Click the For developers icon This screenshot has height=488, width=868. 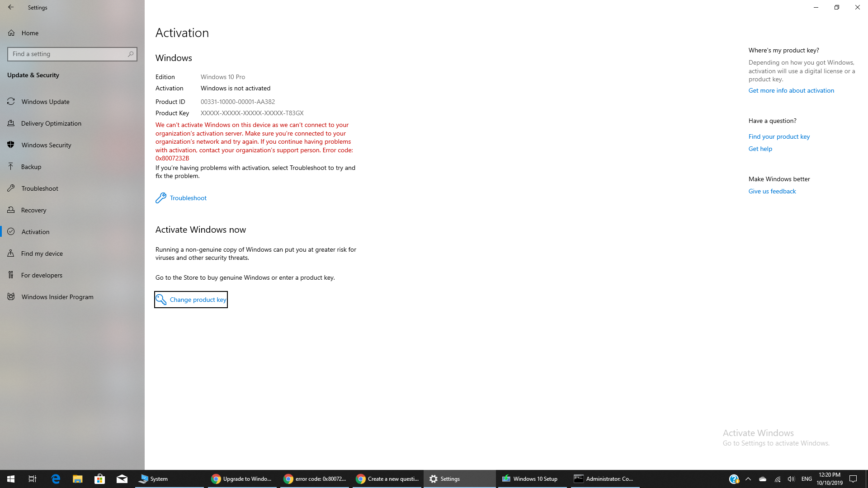click(11, 275)
